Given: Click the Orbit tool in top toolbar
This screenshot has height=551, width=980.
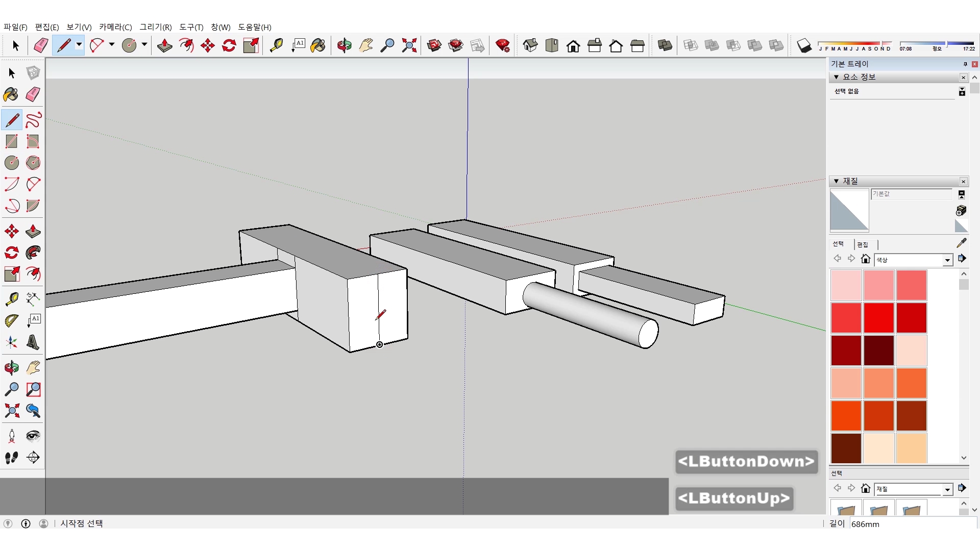Looking at the screenshot, I should [344, 46].
